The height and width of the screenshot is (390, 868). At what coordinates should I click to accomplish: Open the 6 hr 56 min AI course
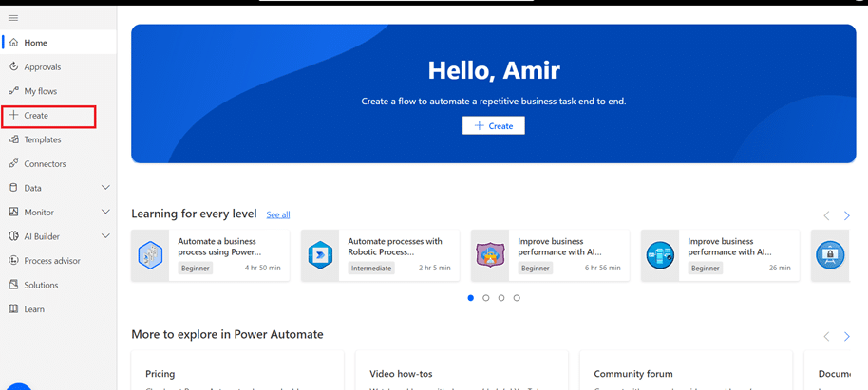coord(550,255)
